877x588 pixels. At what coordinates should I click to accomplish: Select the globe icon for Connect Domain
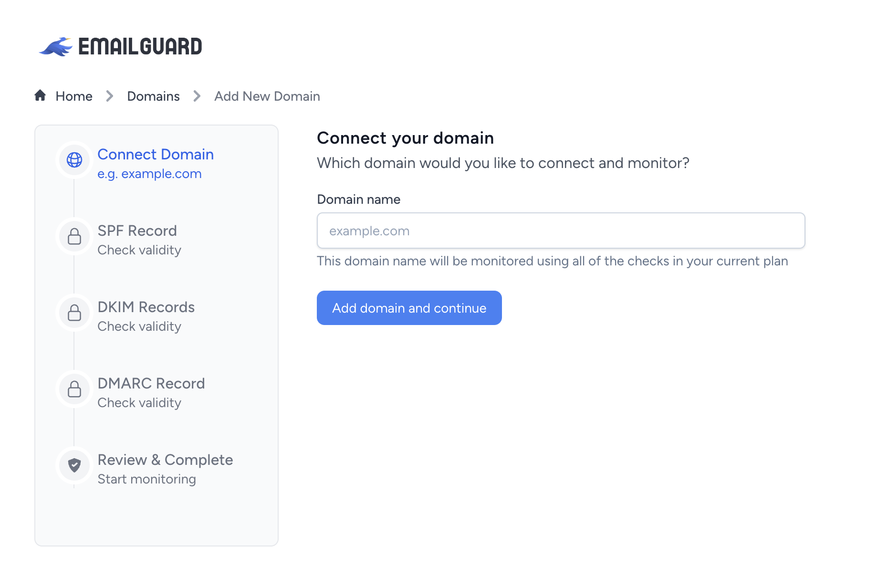(74, 160)
